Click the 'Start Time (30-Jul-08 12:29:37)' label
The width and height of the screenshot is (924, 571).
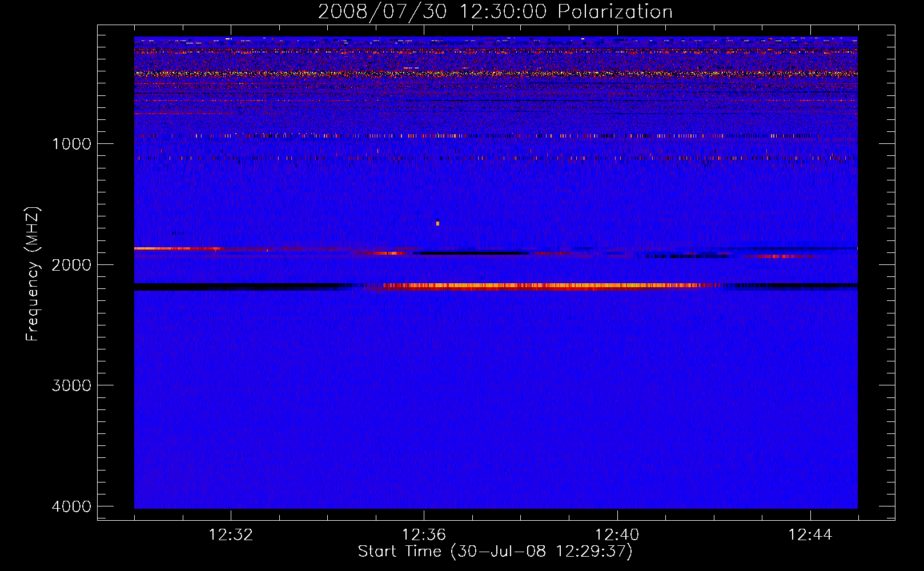click(x=495, y=552)
